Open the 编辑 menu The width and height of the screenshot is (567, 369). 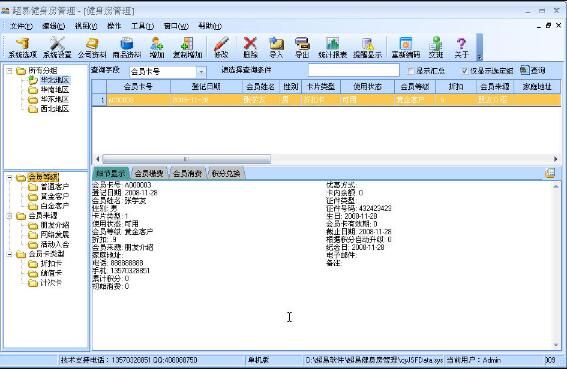point(54,26)
